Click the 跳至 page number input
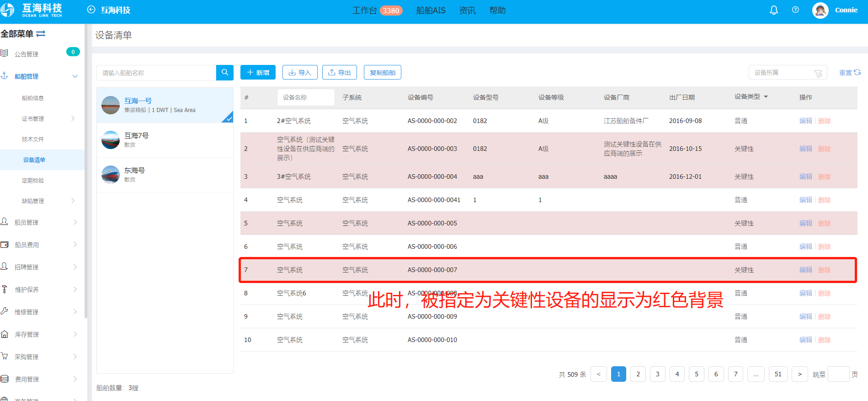Screen dimensions: 868x401 click(x=839, y=374)
